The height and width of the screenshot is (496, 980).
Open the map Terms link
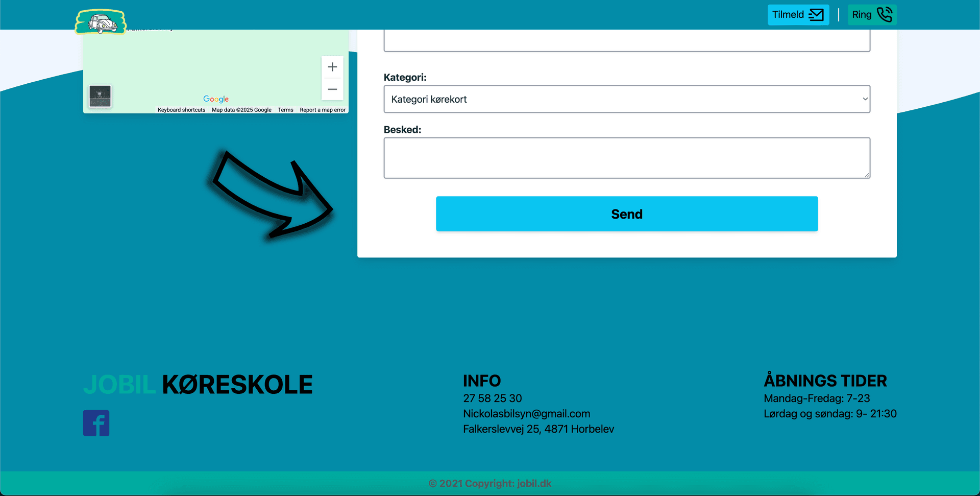285,109
